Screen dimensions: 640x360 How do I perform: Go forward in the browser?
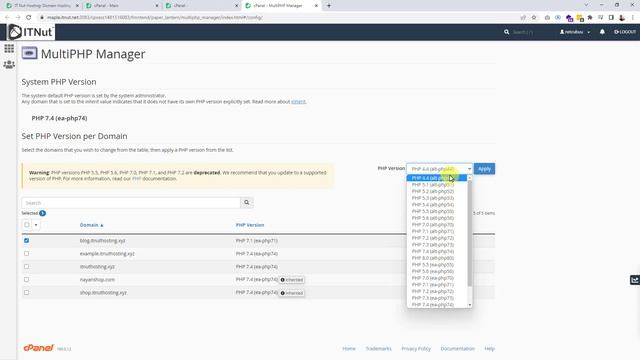18,18
